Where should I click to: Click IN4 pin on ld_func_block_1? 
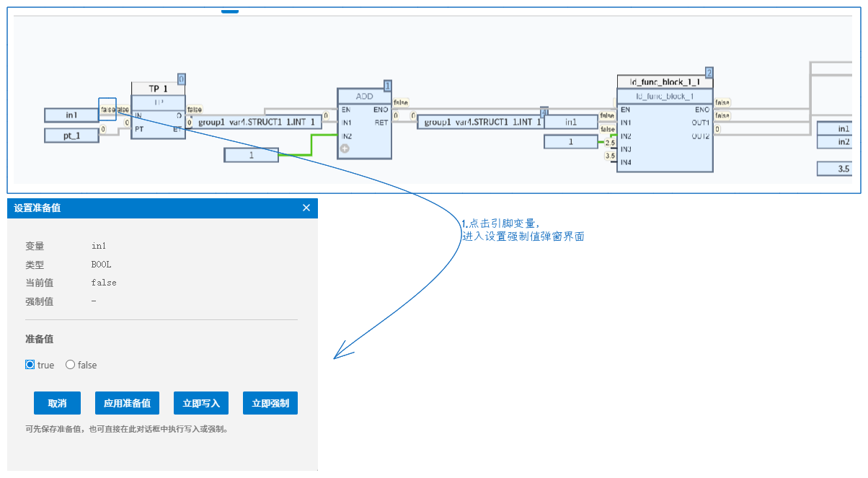tap(626, 161)
